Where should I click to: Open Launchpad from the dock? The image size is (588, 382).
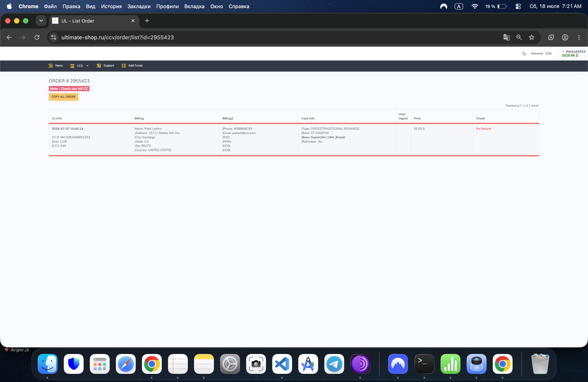(x=100, y=364)
